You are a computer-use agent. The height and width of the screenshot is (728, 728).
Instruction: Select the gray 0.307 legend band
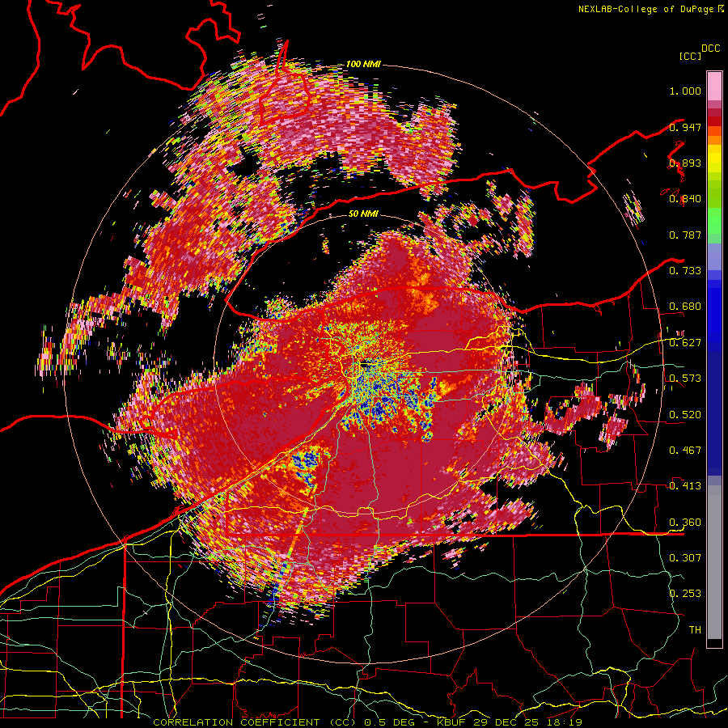[714, 557]
